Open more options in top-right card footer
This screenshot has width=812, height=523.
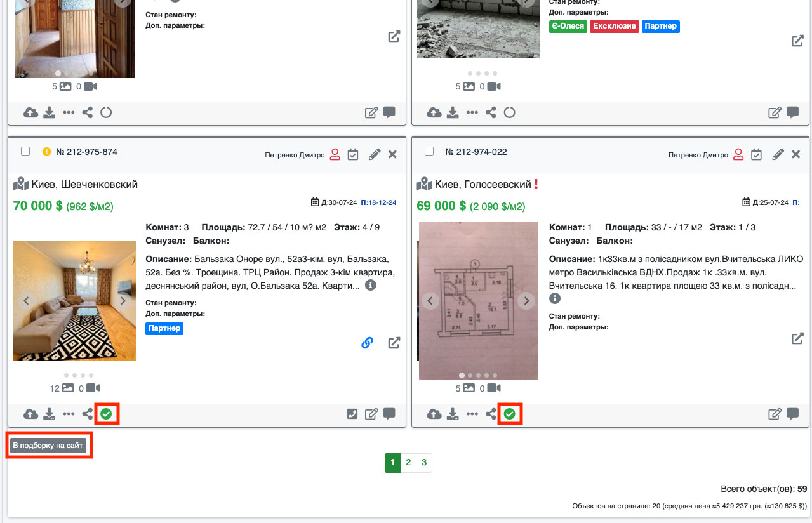pyautogui.click(x=472, y=112)
